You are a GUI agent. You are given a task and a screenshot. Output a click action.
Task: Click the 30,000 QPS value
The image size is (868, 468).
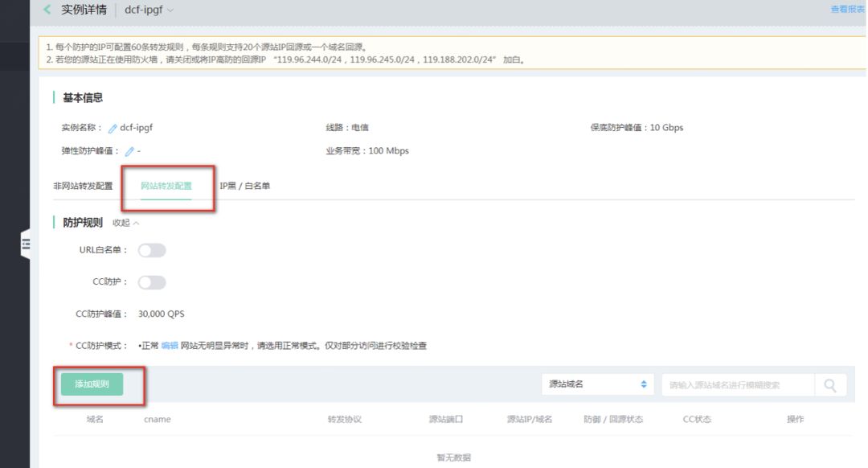(161, 314)
